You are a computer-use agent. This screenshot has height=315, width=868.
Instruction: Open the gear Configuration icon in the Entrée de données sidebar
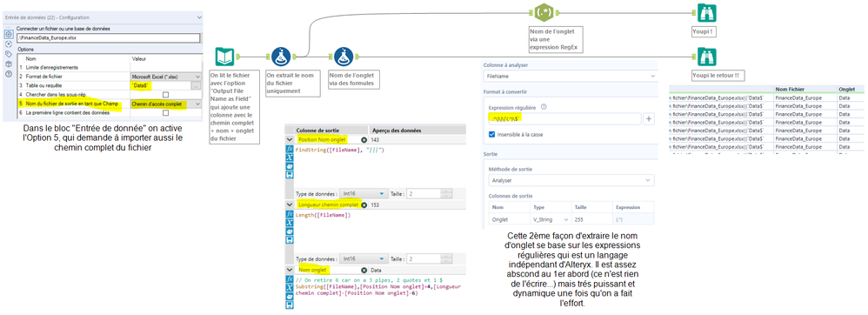pyautogui.click(x=9, y=34)
